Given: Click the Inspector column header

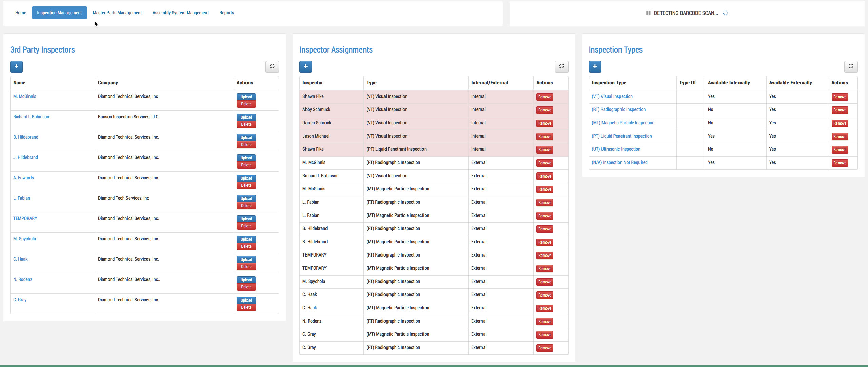Looking at the screenshot, I should [x=312, y=83].
